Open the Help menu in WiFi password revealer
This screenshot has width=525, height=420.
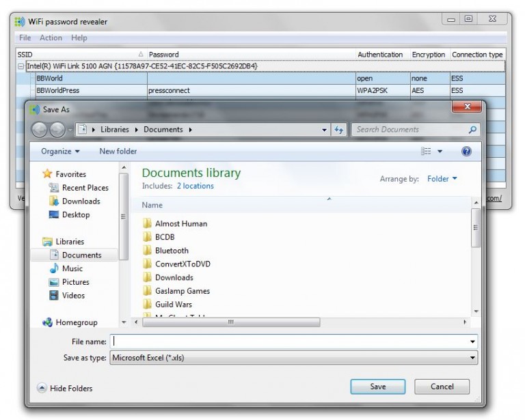79,38
